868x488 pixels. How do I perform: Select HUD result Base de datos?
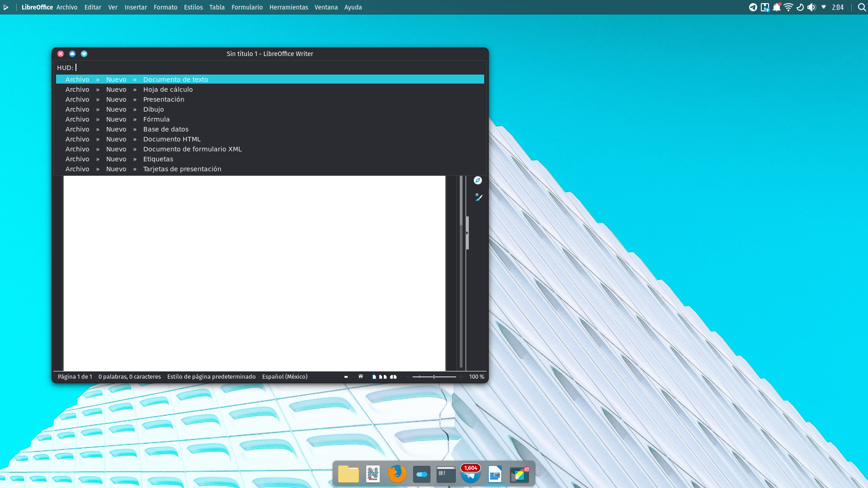[x=270, y=129]
